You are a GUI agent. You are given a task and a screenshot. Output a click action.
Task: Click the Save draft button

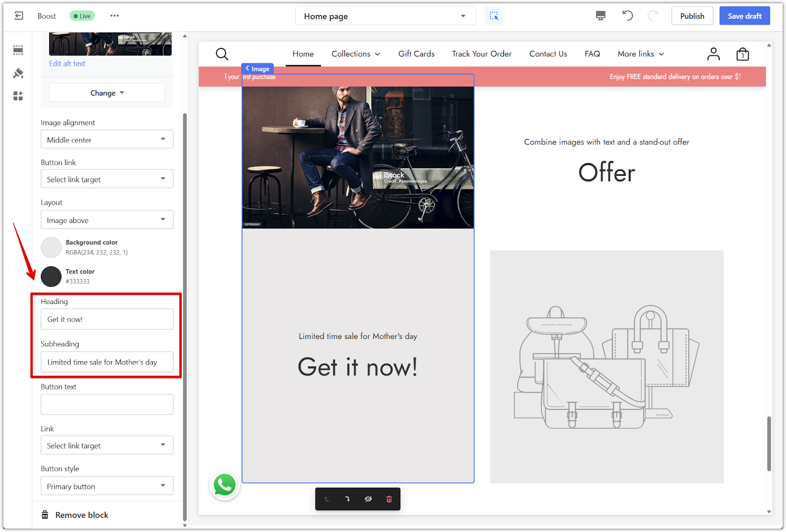click(x=744, y=16)
